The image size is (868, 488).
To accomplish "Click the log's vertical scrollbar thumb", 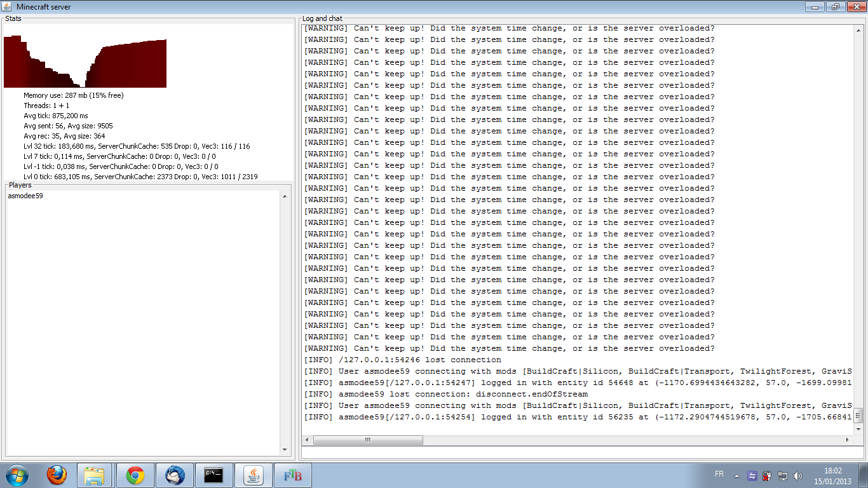I will (x=858, y=416).
